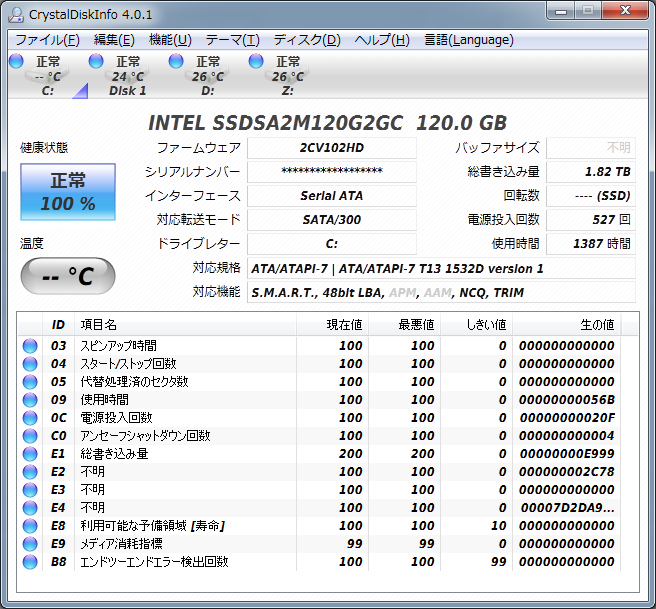Click blue status orb for attribute B8
Viewport: 656px width, 609px height.
[x=31, y=562]
